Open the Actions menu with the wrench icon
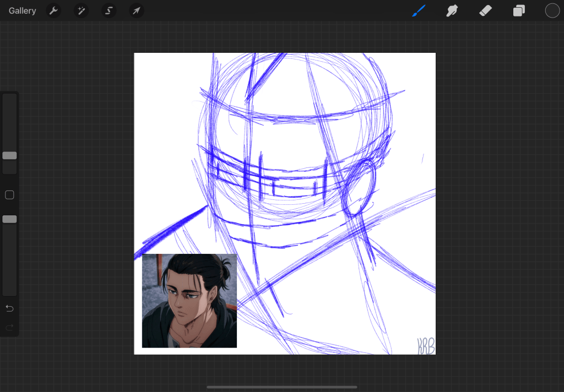The width and height of the screenshot is (564, 392). pyautogui.click(x=53, y=10)
